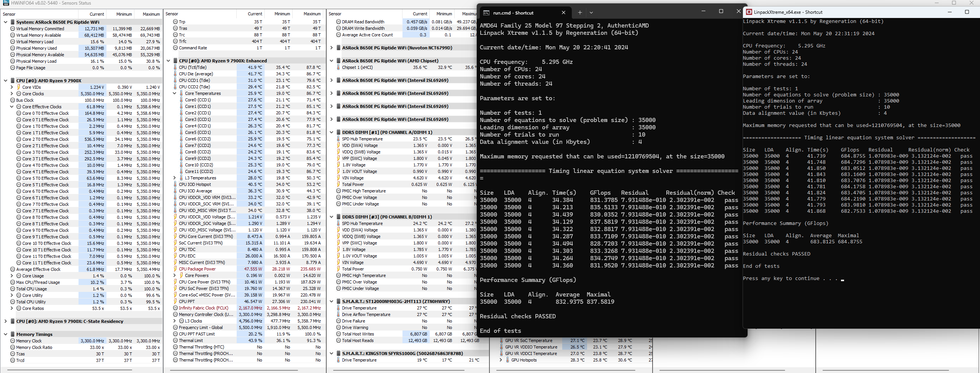
Task: Collapse the Core Effective Clocks subtree
Action: pos(12,107)
